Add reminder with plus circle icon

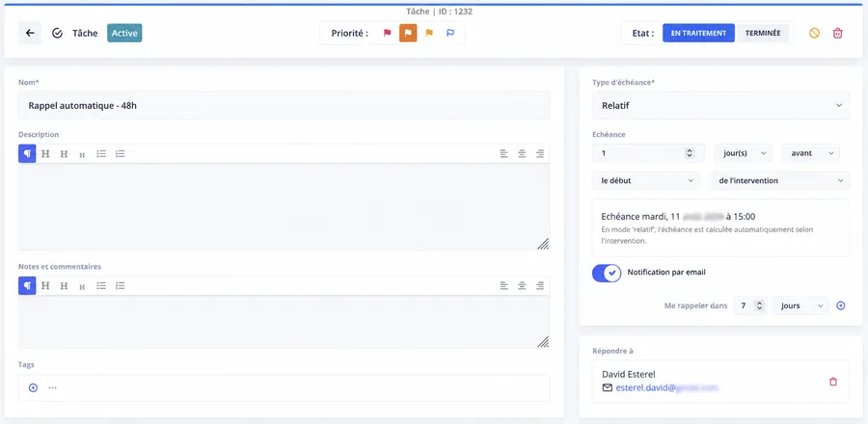pos(841,305)
